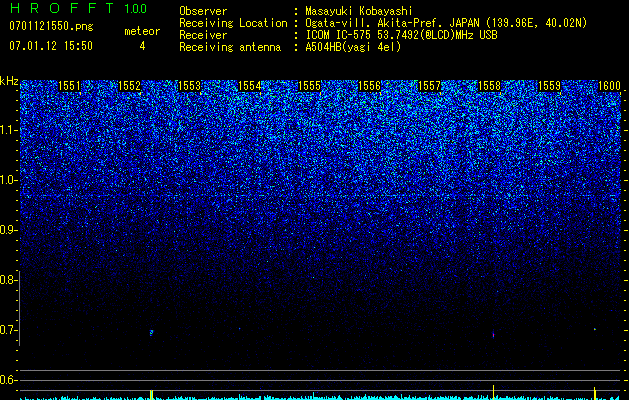Click the Observer field label
The width and height of the screenshot is (629, 400).
pyautogui.click(x=203, y=11)
